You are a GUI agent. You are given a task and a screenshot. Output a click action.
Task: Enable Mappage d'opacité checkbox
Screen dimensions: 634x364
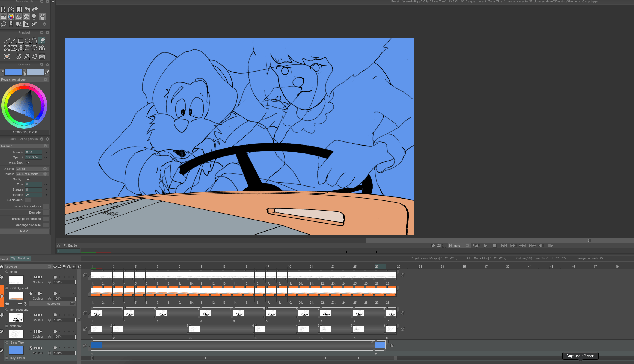[46, 225]
